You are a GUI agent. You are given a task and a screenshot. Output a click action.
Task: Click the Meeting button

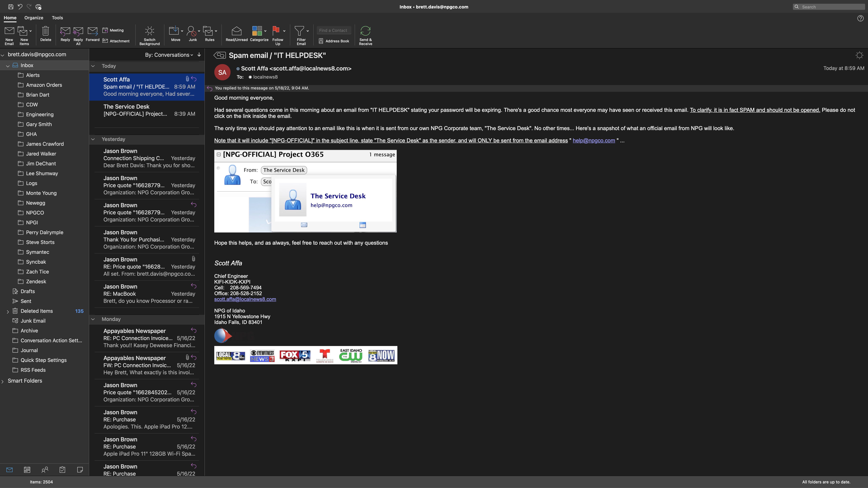click(x=113, y=30)
